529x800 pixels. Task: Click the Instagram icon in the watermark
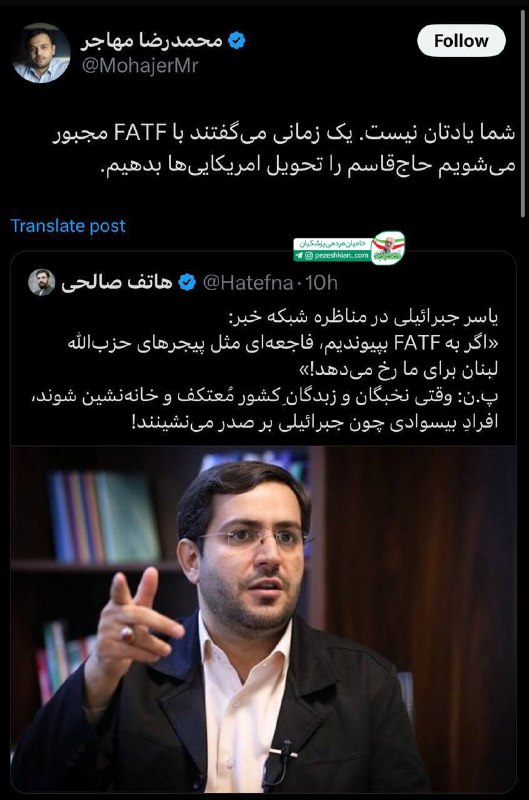[309, 256]
